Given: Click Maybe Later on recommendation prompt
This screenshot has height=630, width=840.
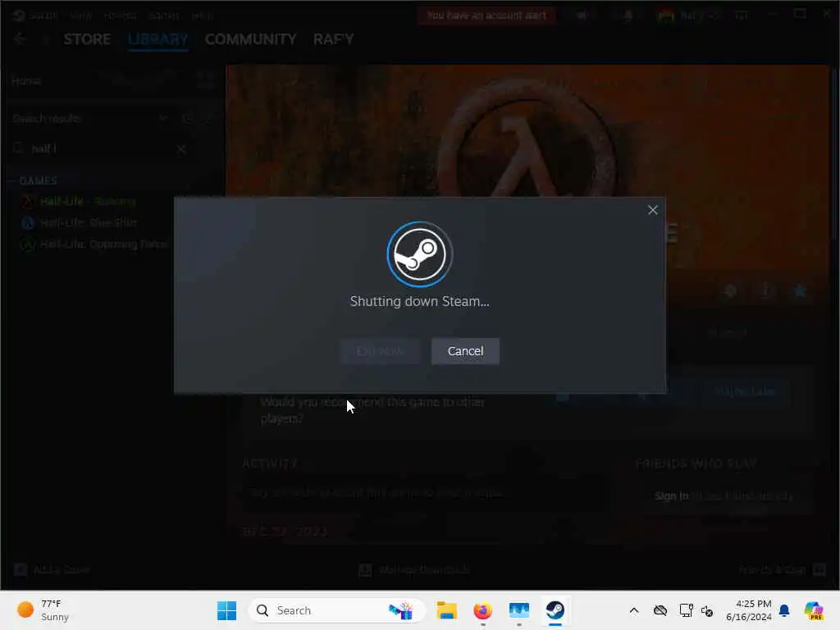Looking at the screenshot, I should [x=745, y=391].
